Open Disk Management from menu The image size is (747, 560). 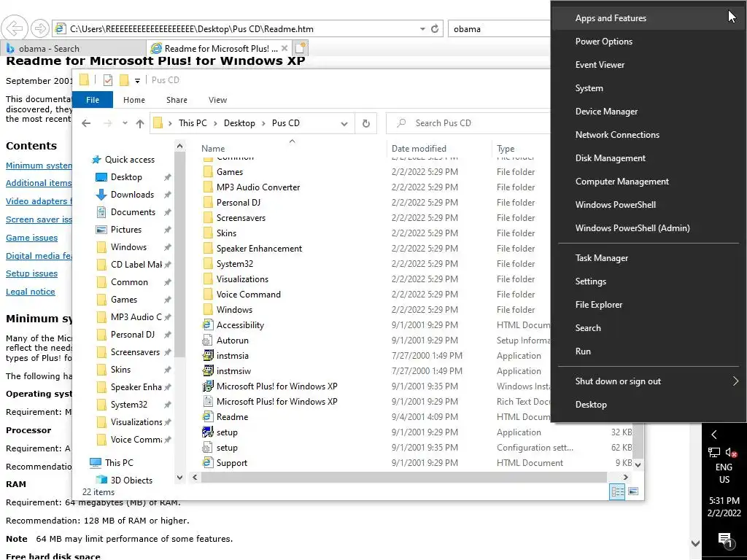point(649,158)
